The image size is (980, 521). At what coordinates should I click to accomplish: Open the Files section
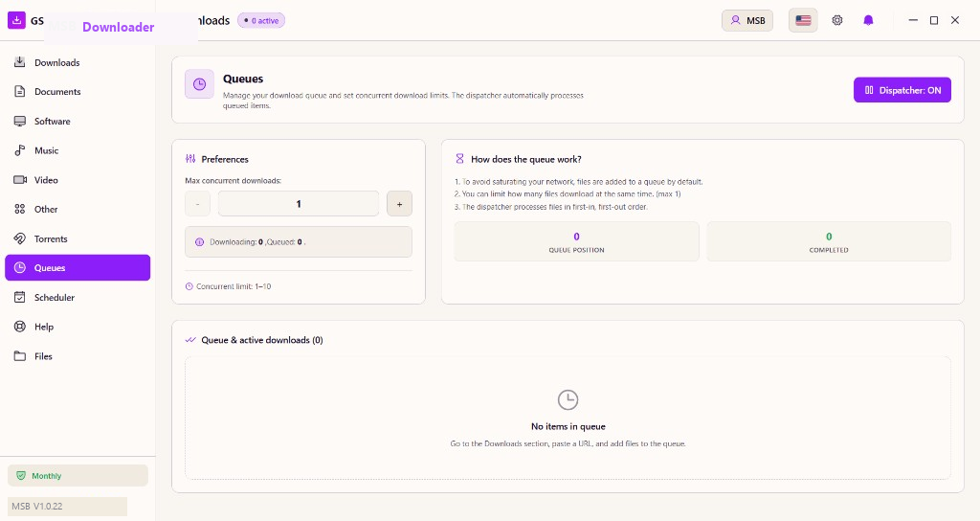[x=78, y=356]
